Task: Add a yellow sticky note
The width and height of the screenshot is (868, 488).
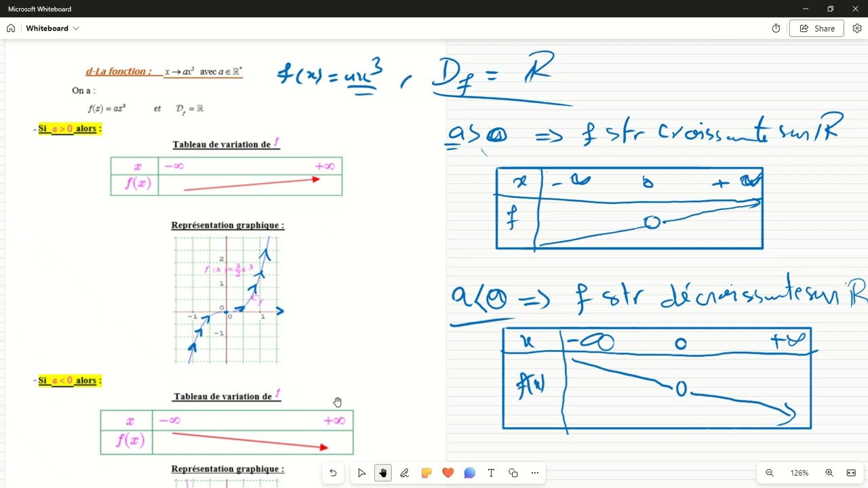Action: point(427,473)
